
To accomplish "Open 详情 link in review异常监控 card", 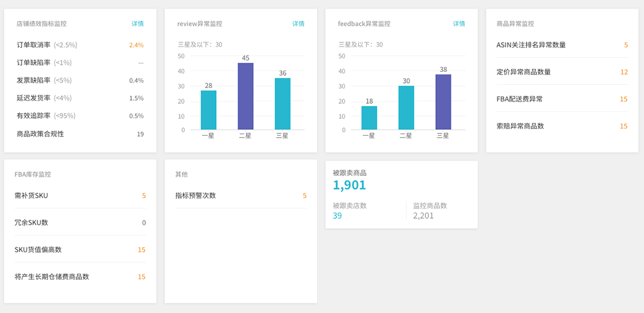I will [298, 24].
